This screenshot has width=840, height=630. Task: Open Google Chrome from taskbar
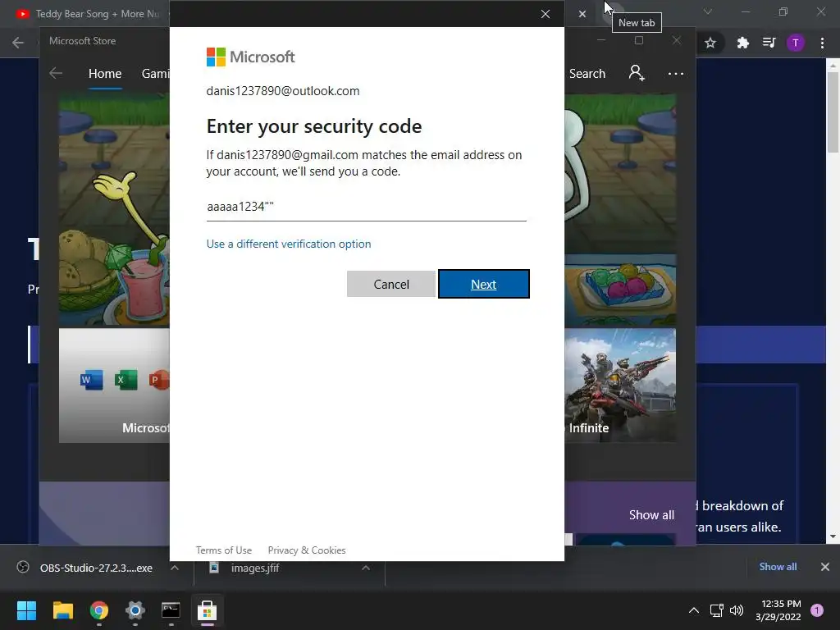pos(99,610)
